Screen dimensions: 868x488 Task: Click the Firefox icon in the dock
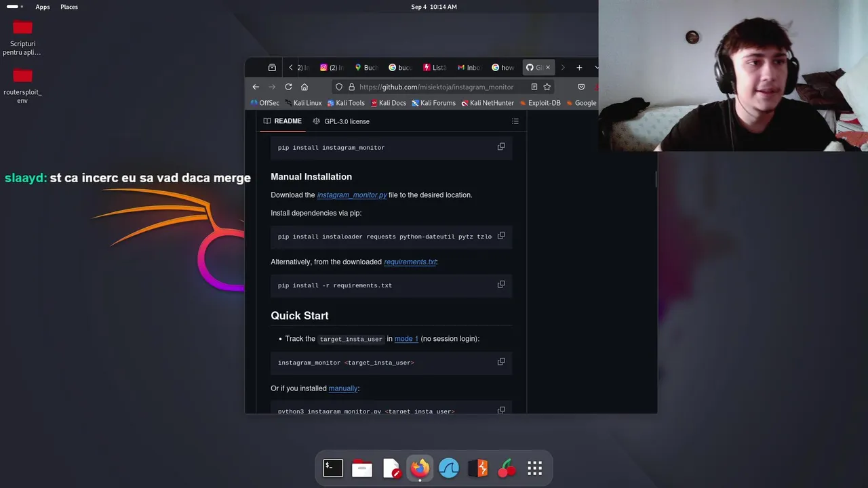pos(420,468)
